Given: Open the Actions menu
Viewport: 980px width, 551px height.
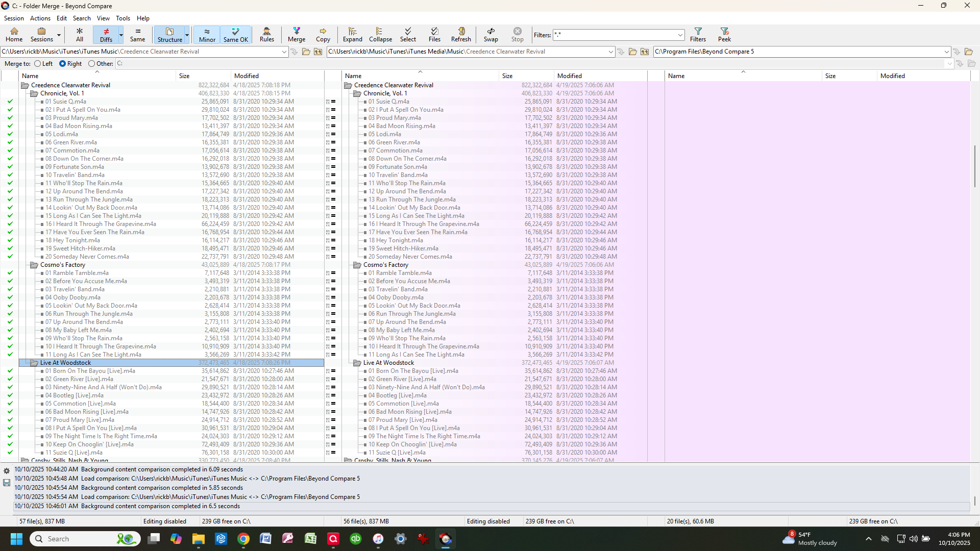Looking at the screenshot, I should 40,18.
